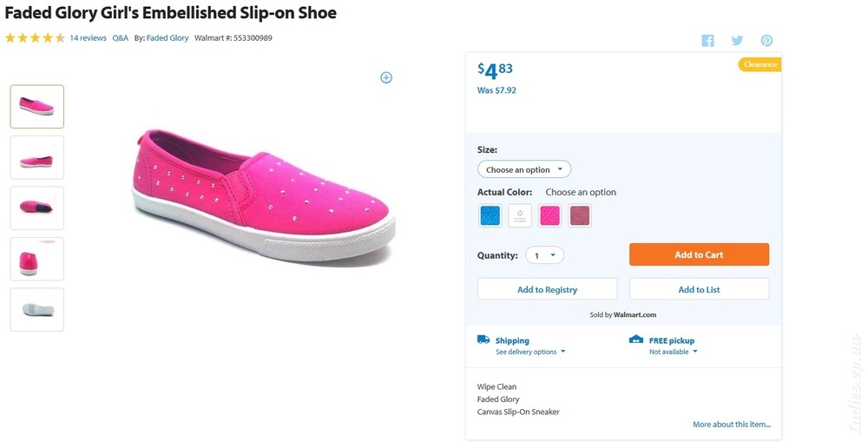
Task: Open the 14 reviews link
Action: pos(88,38)
